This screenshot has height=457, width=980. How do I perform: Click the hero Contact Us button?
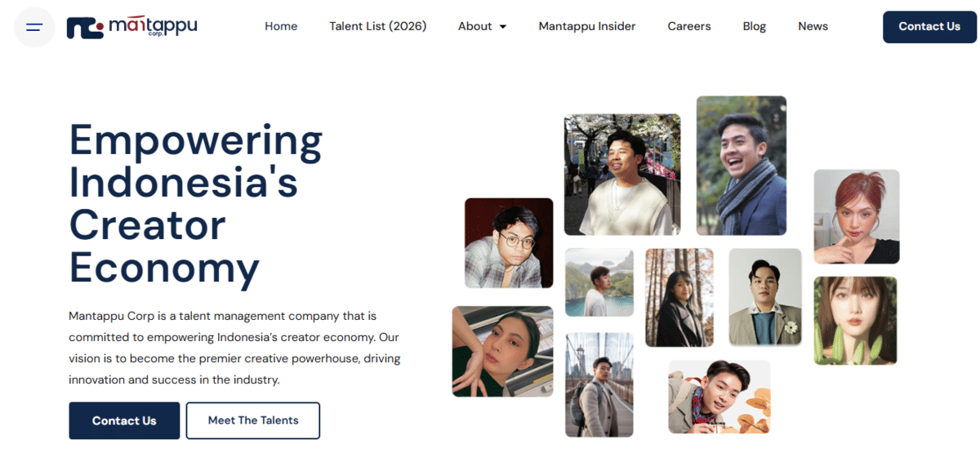point(124,421)
